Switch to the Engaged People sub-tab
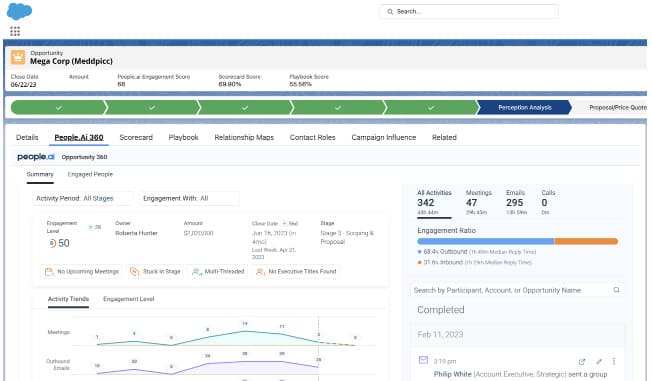The width and height of the screenshot is (652, 381). click(x=90, y=174)
